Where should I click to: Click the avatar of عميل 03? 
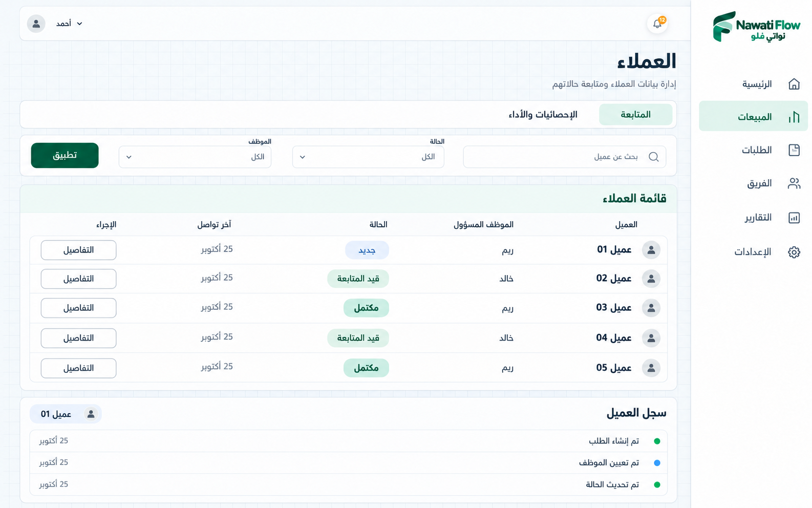click(x=651, y=308)
